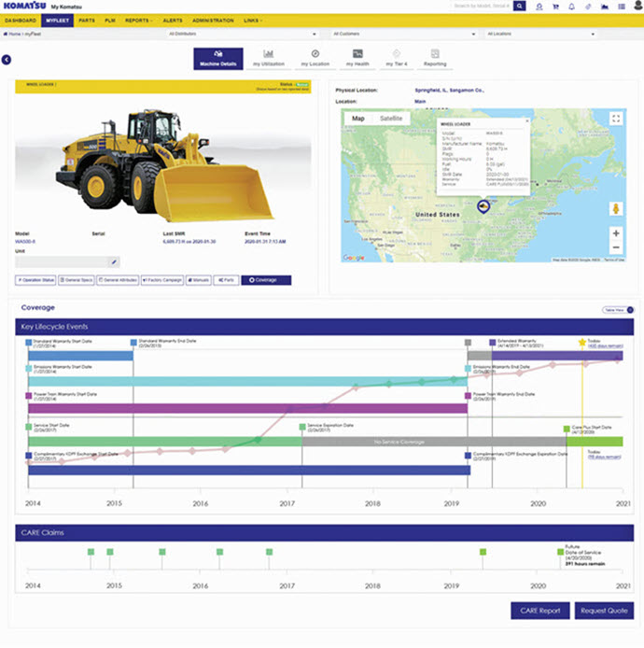Click the pencil icon to edit Unit
This screenshot has width=644, height=648.
[x=114, y=262]
